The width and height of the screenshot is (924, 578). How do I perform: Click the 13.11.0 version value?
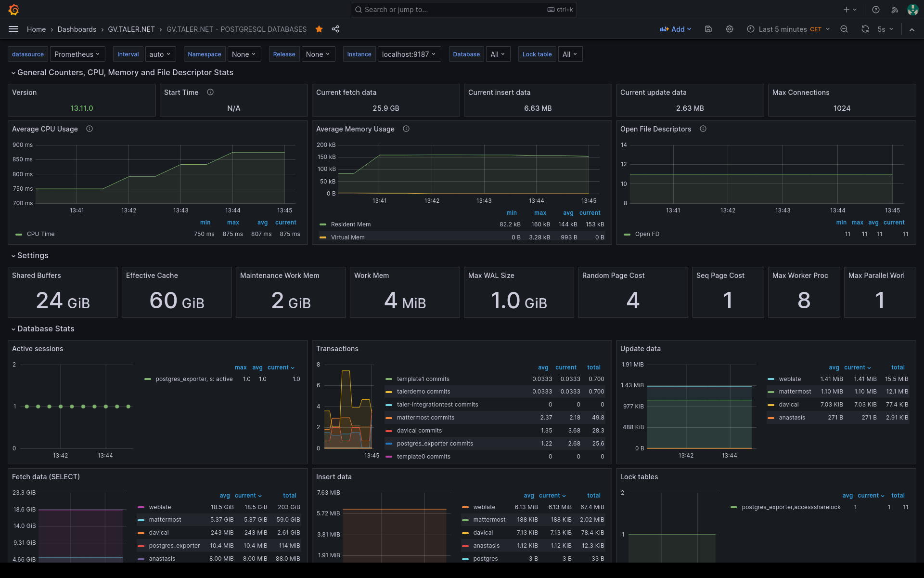tap(82, 108)
